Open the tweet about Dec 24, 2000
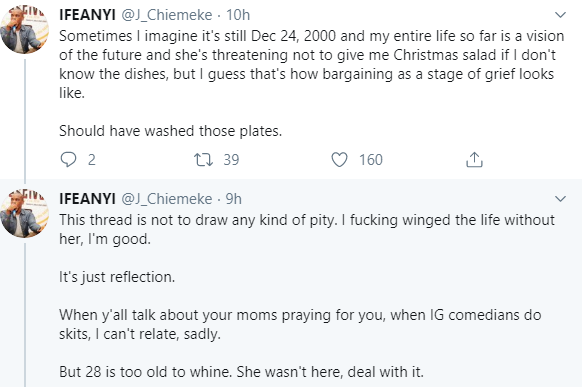Image resolution: width=582 pixels, height=387 pixels. point(312,64)
